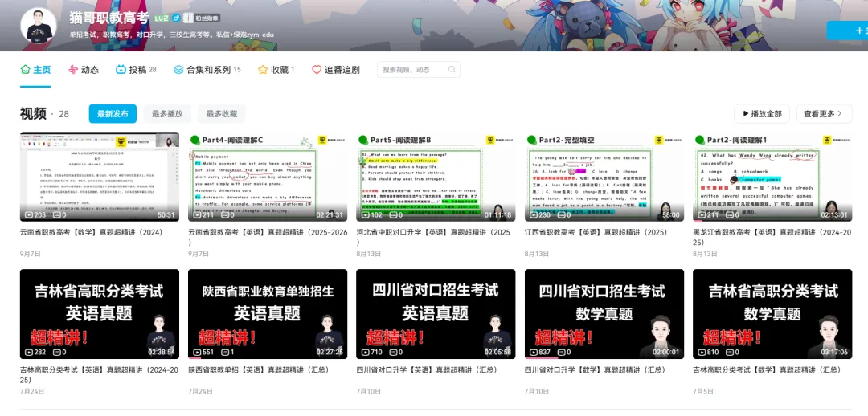Click the 50:31 duration label
Viewport: 868px width, 416px height.
(x=166, y=214)
